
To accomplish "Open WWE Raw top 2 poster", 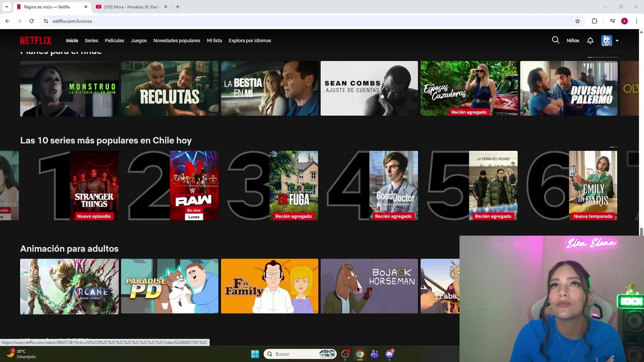I will pos(194,186).
